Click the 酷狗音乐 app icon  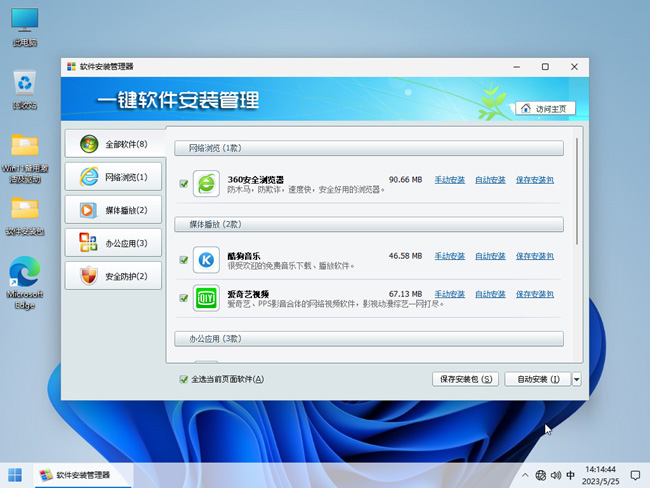tap(206, 260)
